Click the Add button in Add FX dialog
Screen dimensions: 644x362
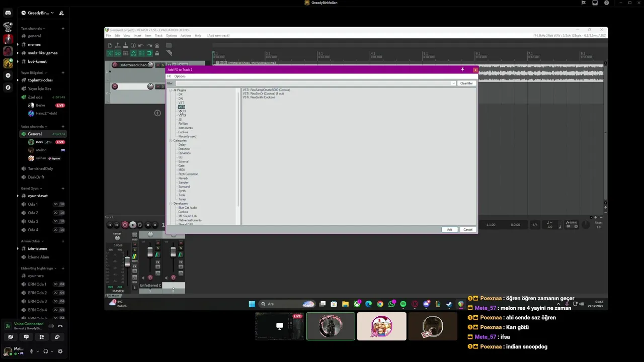click(x=449, y=230)
